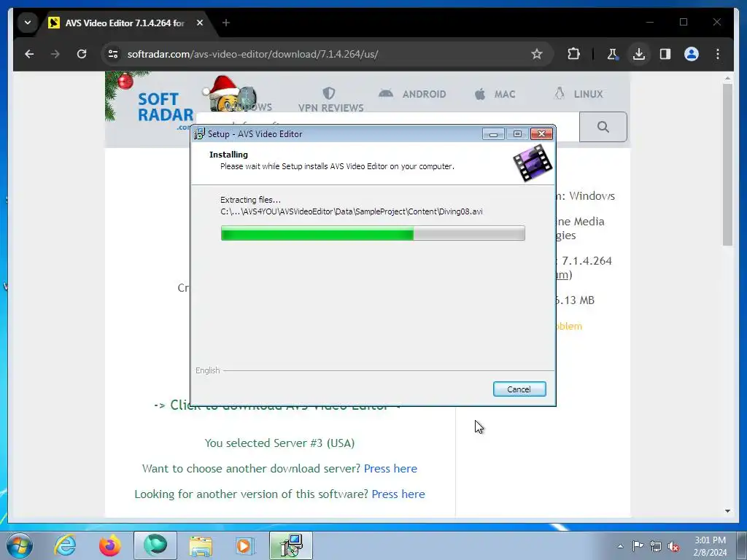This screenshot has width=747, height=560.
Task: Open a new browser tab
Action: click(x=226, y=23)
